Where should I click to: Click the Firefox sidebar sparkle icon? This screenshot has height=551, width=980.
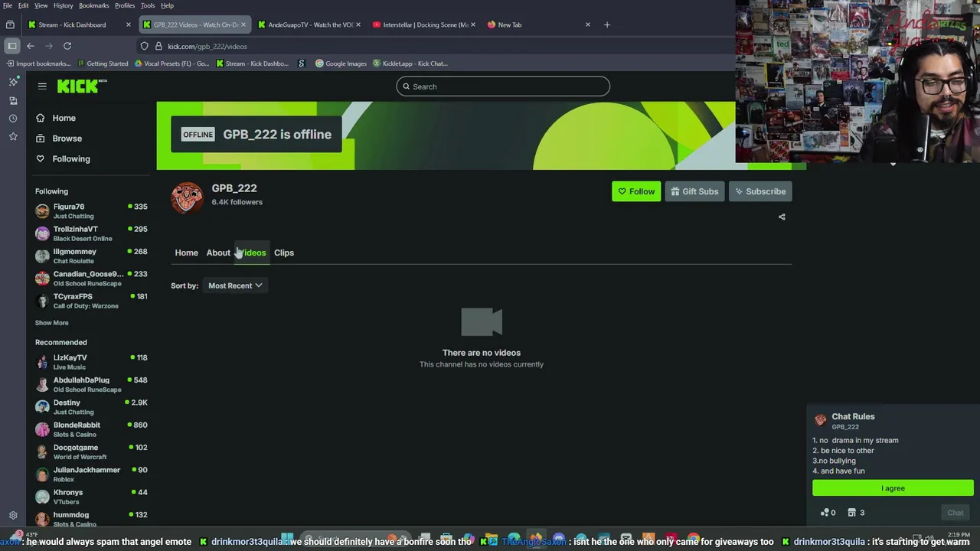tap(13, 81)
